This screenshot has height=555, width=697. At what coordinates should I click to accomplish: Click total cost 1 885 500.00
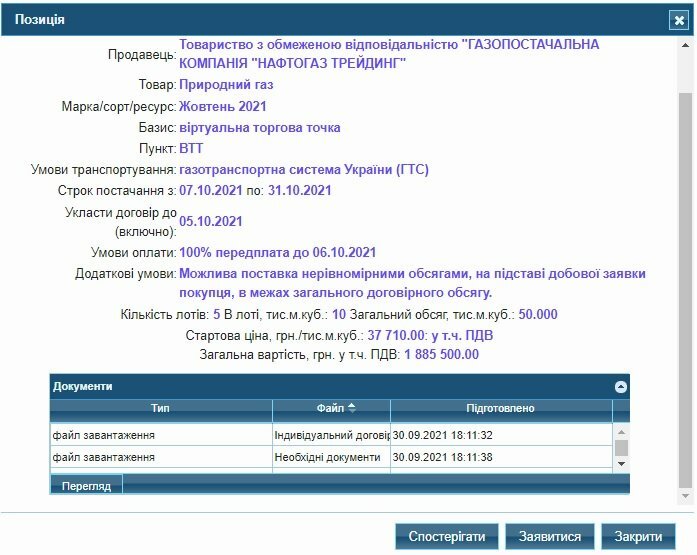point(441,355)
